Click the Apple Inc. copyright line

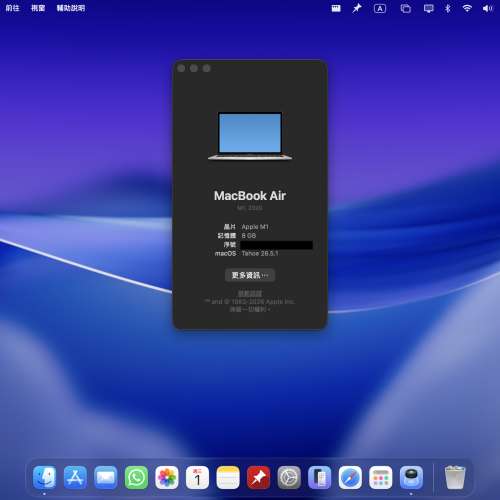click(x=250, y=302)
